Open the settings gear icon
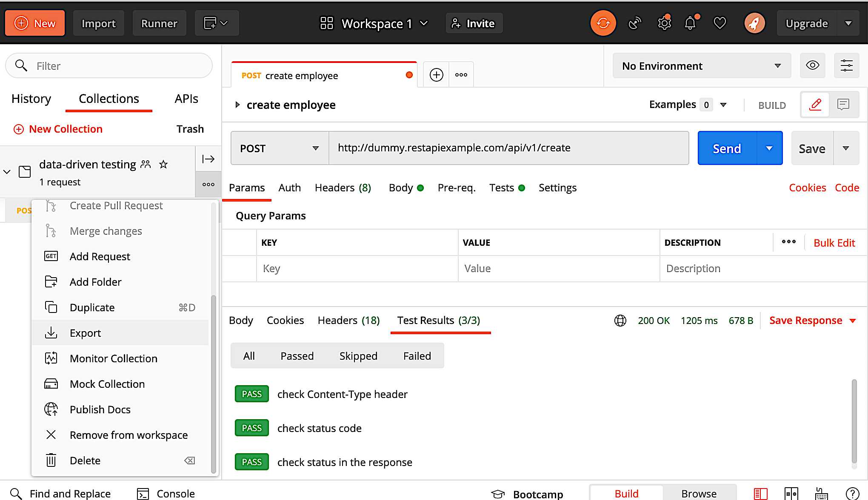The width and height of the screenshot is (868, 500). (664, 23)
